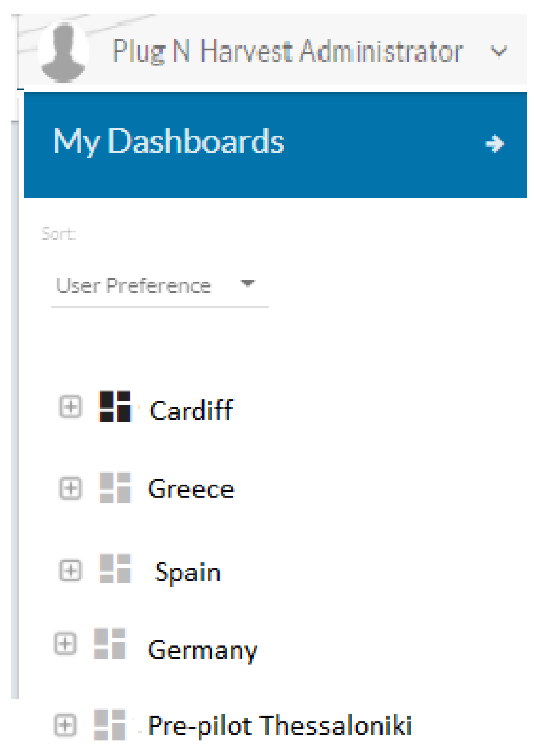Click the Greece dashboard icon
Screen dimensions: 535x756
pyautogui.click(x=115, y=488)
